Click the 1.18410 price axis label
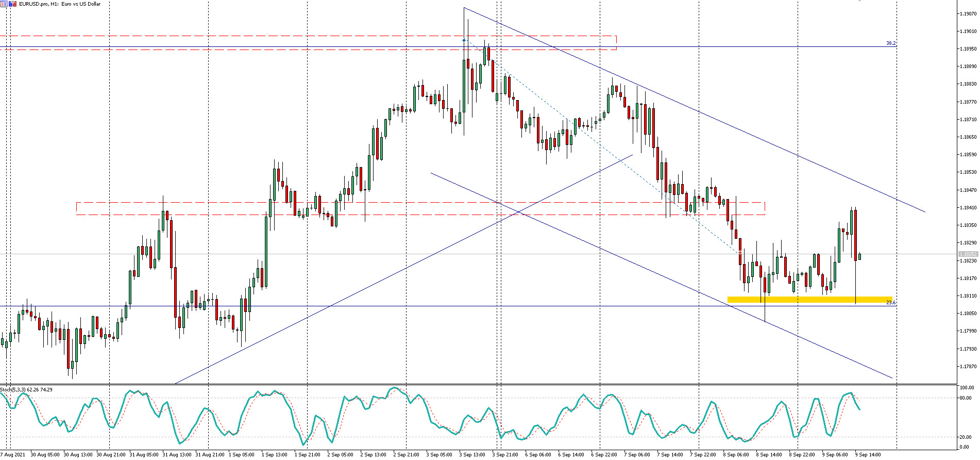Screen dimensions: 980x460 tap(968, 207)
